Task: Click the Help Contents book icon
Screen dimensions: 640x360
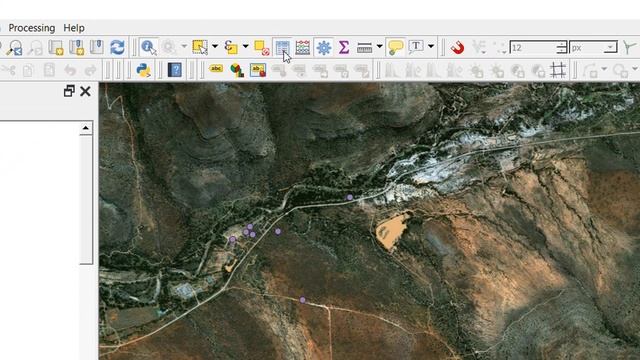Action: click(175, 70)
